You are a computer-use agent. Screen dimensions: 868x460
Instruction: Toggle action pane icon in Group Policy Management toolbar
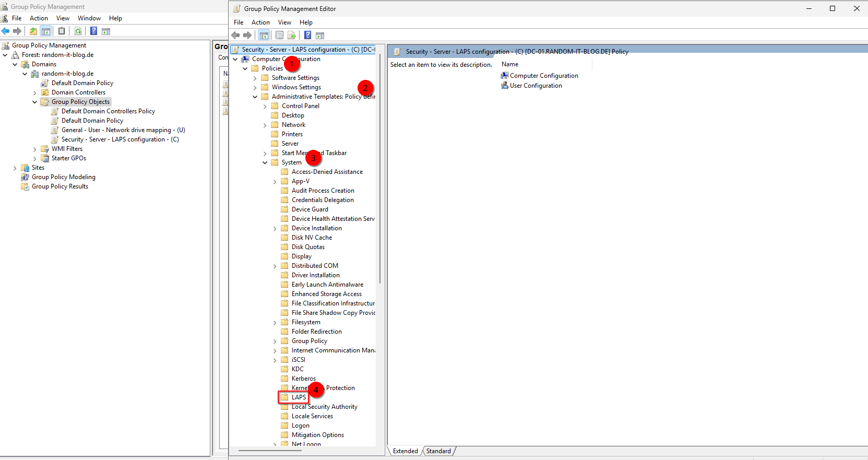coord(106,31)
